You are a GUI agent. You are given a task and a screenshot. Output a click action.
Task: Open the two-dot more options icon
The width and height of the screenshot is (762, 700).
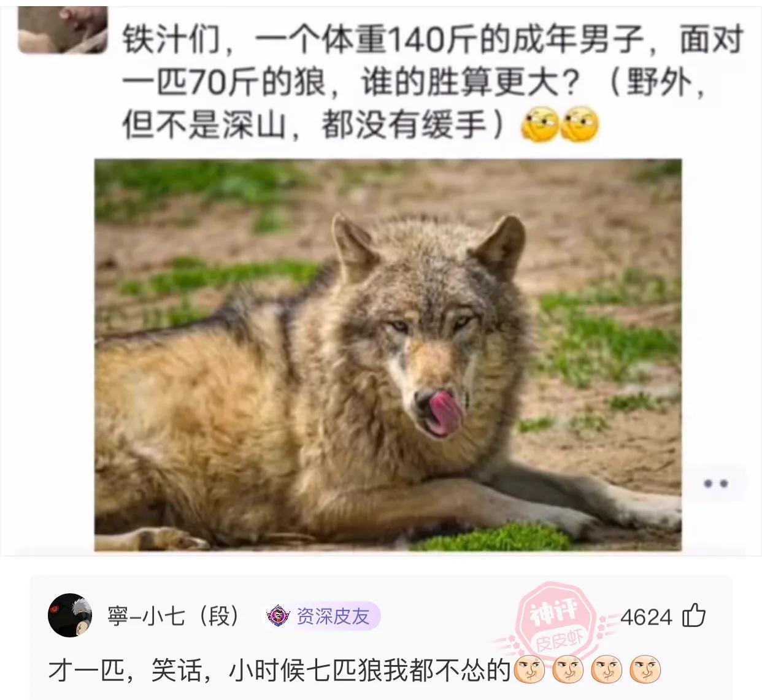[715, 483]
